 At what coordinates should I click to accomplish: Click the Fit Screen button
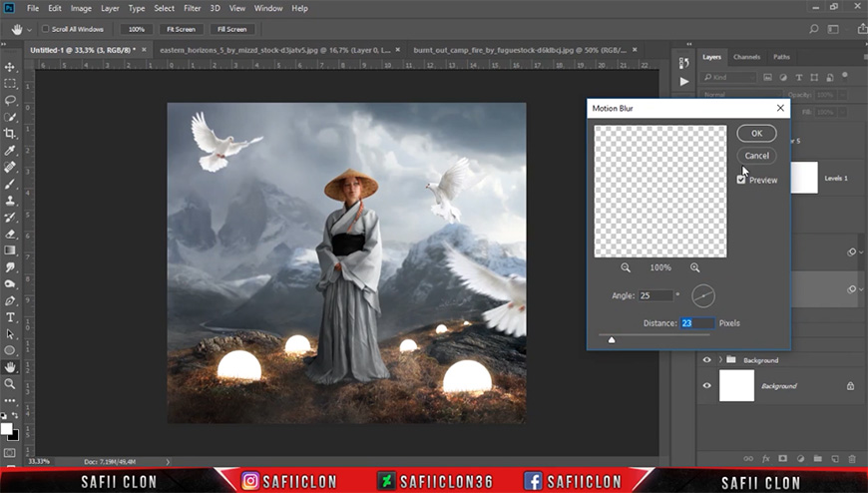[181, 29]
